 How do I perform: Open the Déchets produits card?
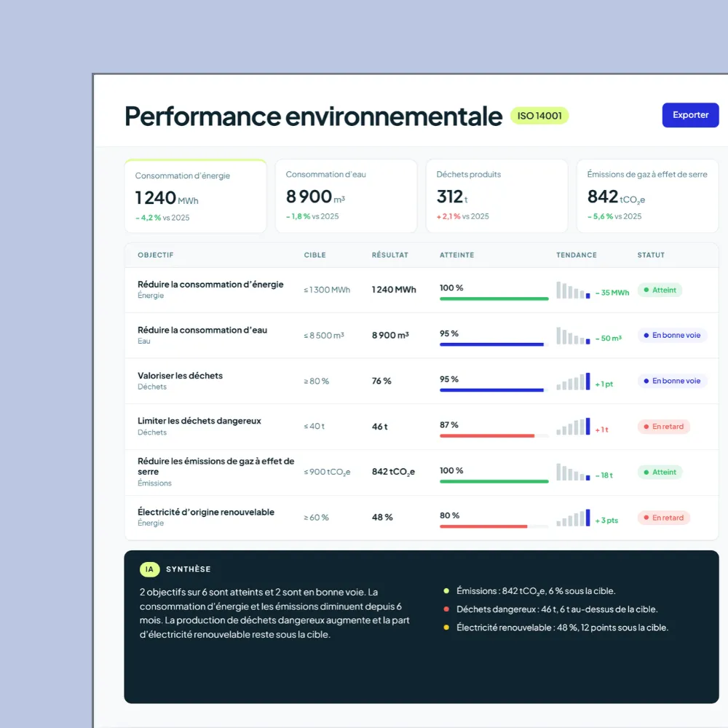coord(496,196)
